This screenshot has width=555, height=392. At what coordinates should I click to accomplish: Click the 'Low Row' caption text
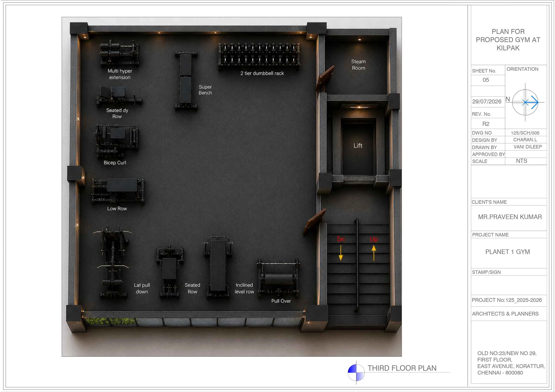tap(117, 209)
